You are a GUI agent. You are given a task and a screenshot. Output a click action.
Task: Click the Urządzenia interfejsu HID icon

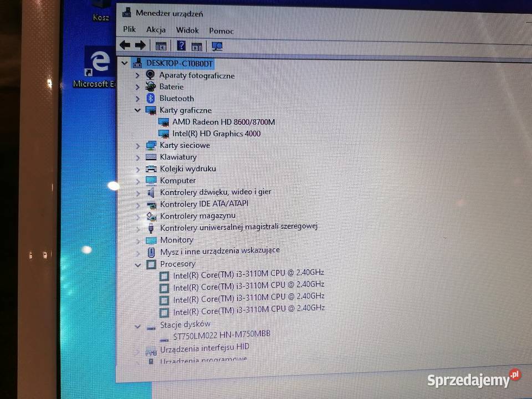pyautogui.click(x=151, y=351)
